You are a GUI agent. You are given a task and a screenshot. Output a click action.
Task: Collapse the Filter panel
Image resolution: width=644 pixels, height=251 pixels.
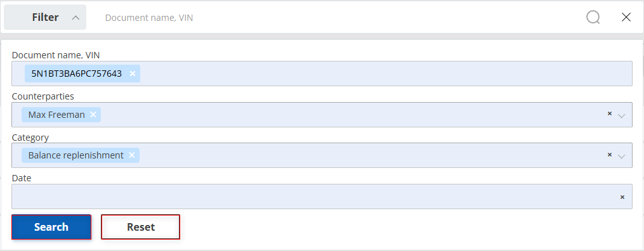[45, 17]
